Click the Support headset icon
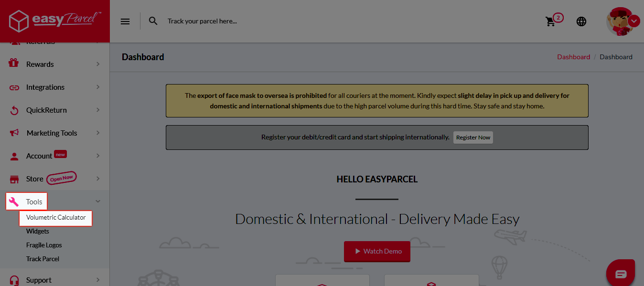The width and height of the screenshot is (644, 286). point(13,280)
